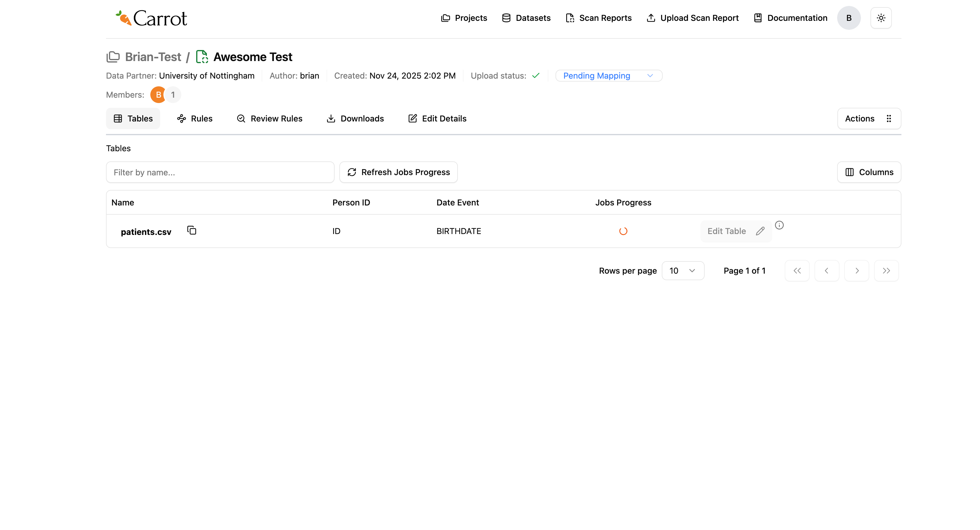Viewport: 980px width, 530px height.
Task: Click the orange B member avatar
Action: tap(158, 95)
